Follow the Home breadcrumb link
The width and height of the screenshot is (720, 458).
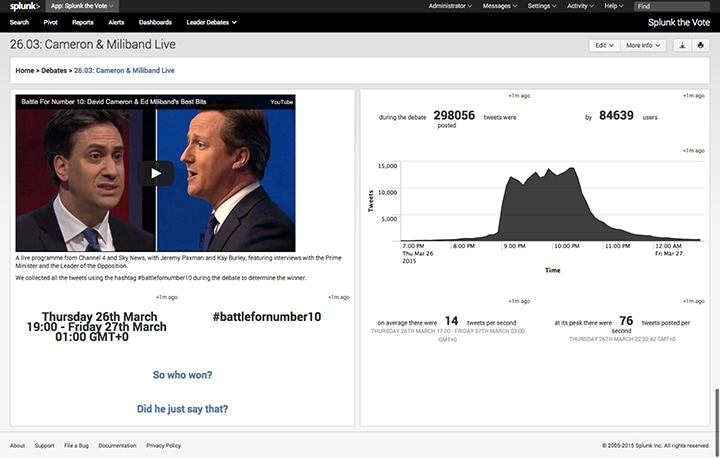pyautogui.click(x=25, y=70)
